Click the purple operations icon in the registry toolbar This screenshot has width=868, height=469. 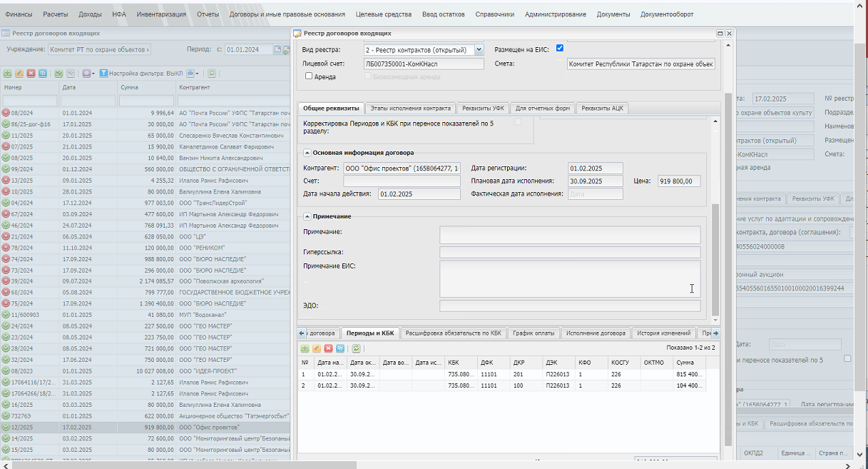(x=86, y=74)
